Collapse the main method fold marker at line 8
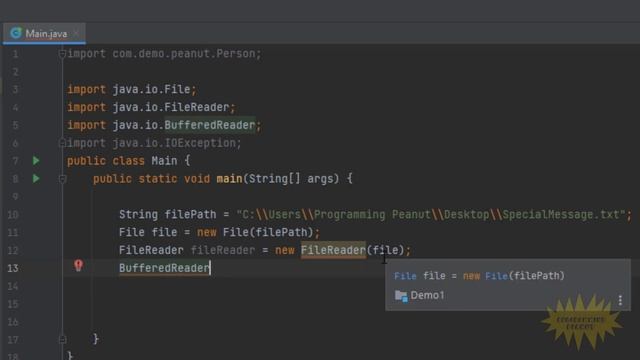Screen dimensions: 640x360 click(62, 179)
